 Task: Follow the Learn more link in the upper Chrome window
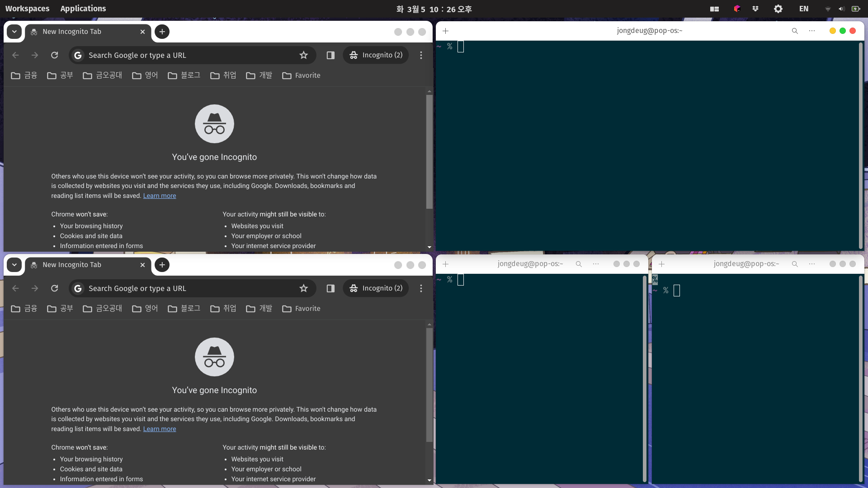point(160,196)
